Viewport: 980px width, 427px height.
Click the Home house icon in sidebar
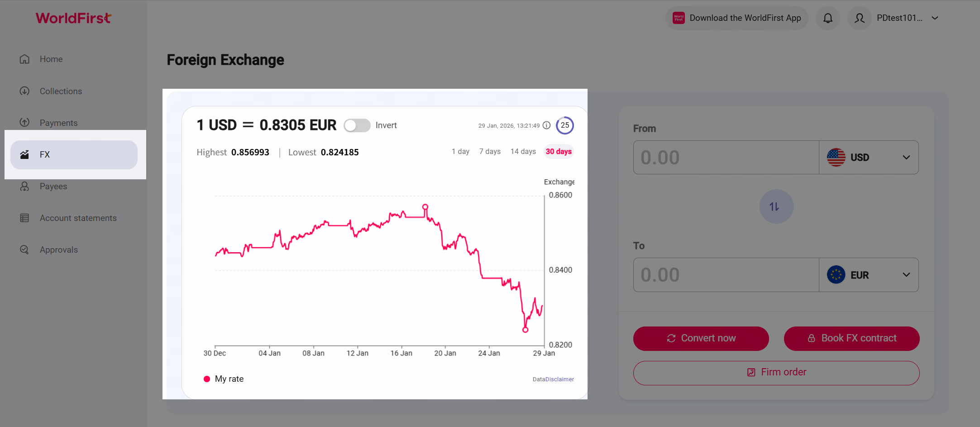point(24,59)
